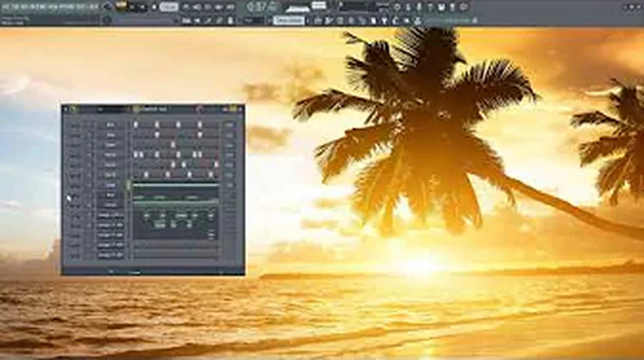Toggle the loop recording icon in the top toolbar row
Viewport: 644px width, 360px height.
(230, 7)
